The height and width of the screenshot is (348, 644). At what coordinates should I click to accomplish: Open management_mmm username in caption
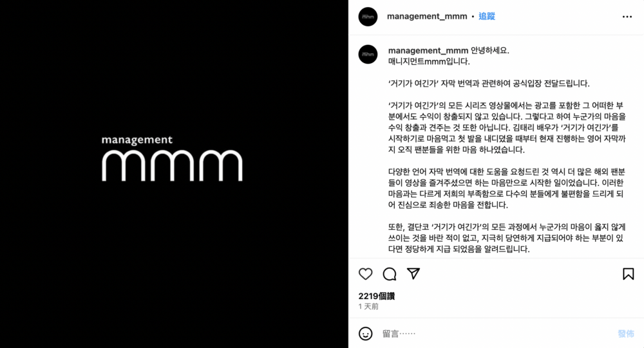428,50
